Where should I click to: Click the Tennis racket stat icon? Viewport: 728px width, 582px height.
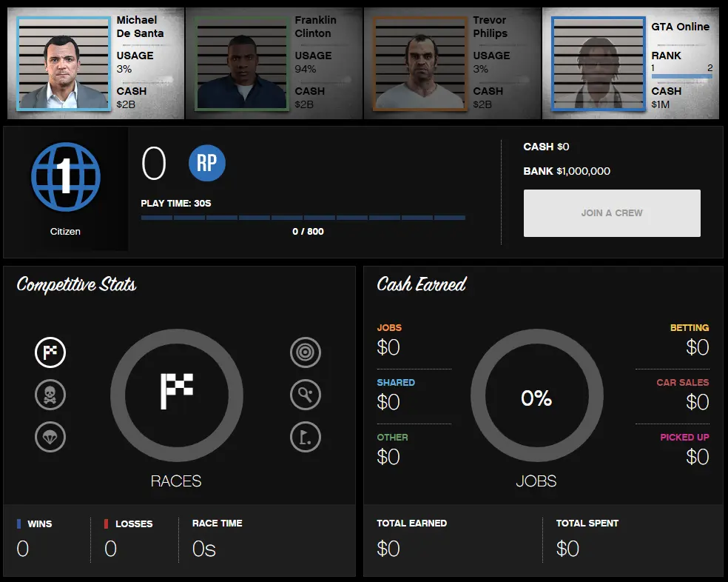coord(306,395)
